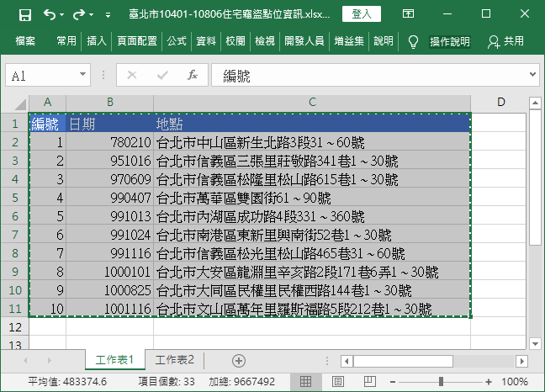
Task: Select column B header
Action: (x=110, y=102)
